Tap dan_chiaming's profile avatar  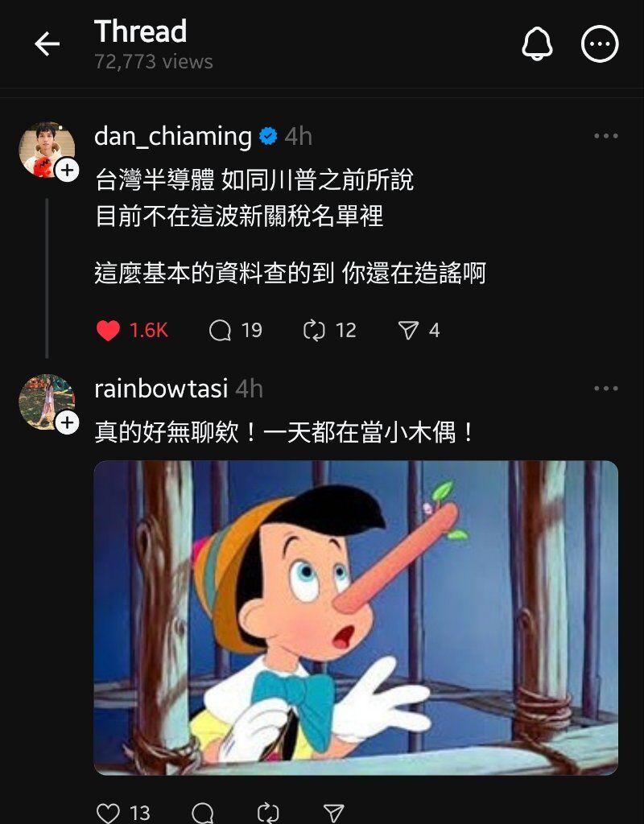click(46, 150)
